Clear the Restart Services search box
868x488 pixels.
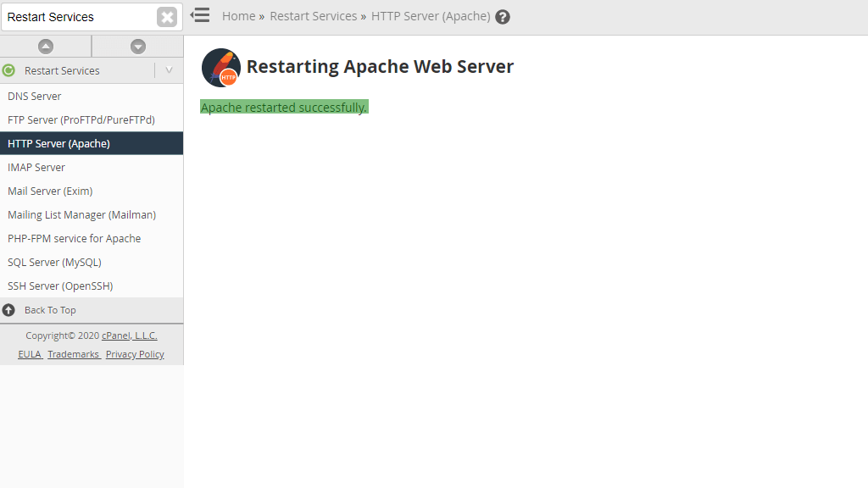167,17
